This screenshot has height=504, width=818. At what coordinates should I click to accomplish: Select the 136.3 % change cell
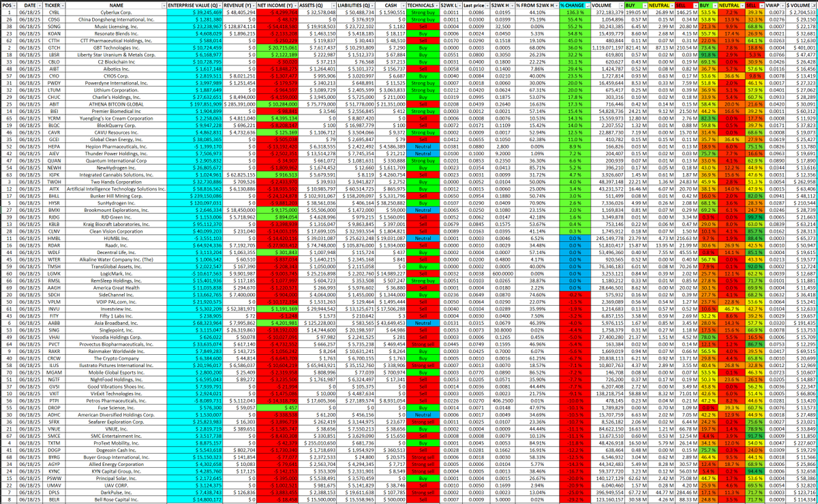click(x=576, y=12)
